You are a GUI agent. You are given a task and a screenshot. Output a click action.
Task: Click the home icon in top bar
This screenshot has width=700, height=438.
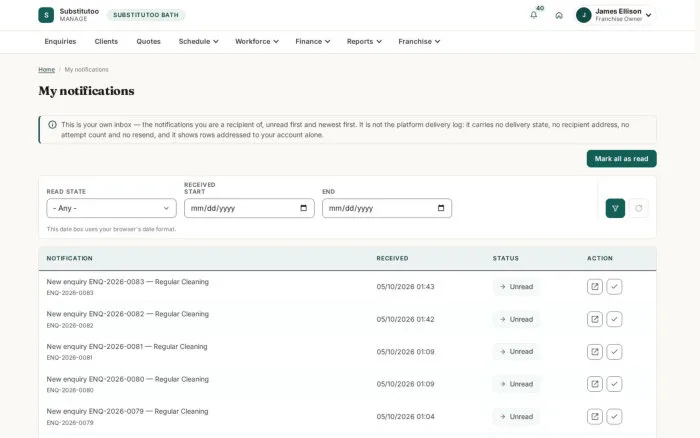559,15
